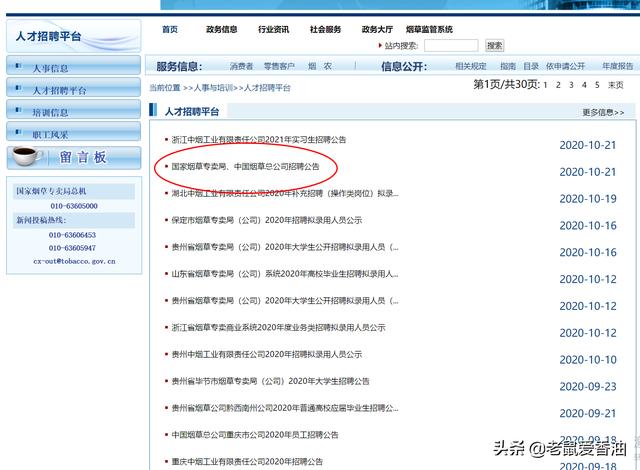Open 浙江中烟工业2021年实习生招聘公告
The width and height of the screenshot is (640, 470).
click(259, 140)
